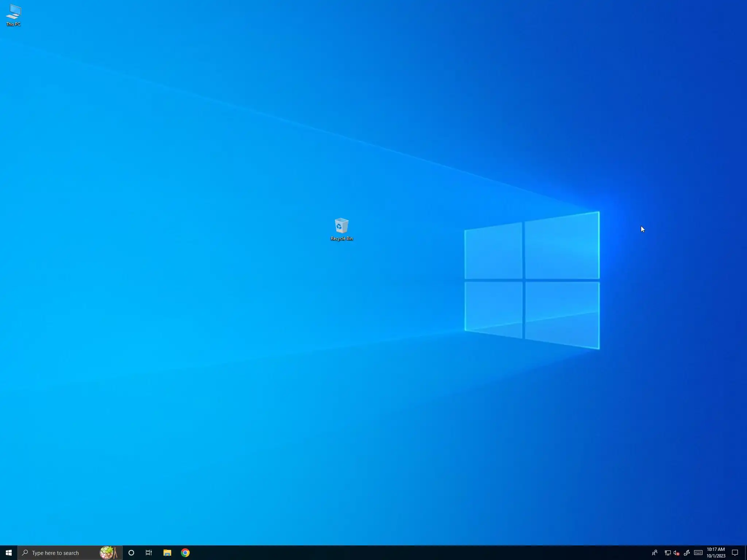Launch File Explorer from the taskbar

pos(167,553)
